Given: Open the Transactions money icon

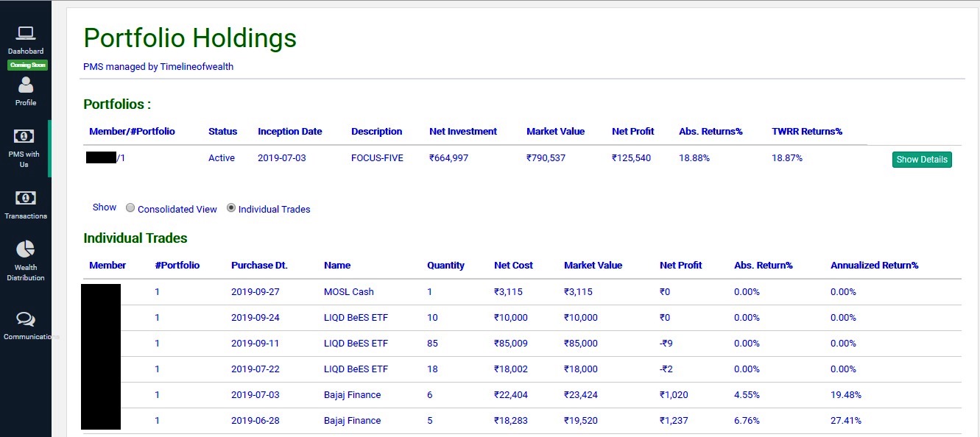Looking at the screenshot, I should click(x=25, y=198).
